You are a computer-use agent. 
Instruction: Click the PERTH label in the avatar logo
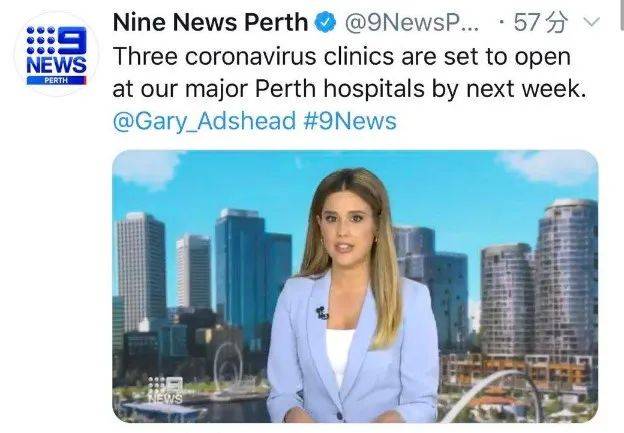point(56,80)
